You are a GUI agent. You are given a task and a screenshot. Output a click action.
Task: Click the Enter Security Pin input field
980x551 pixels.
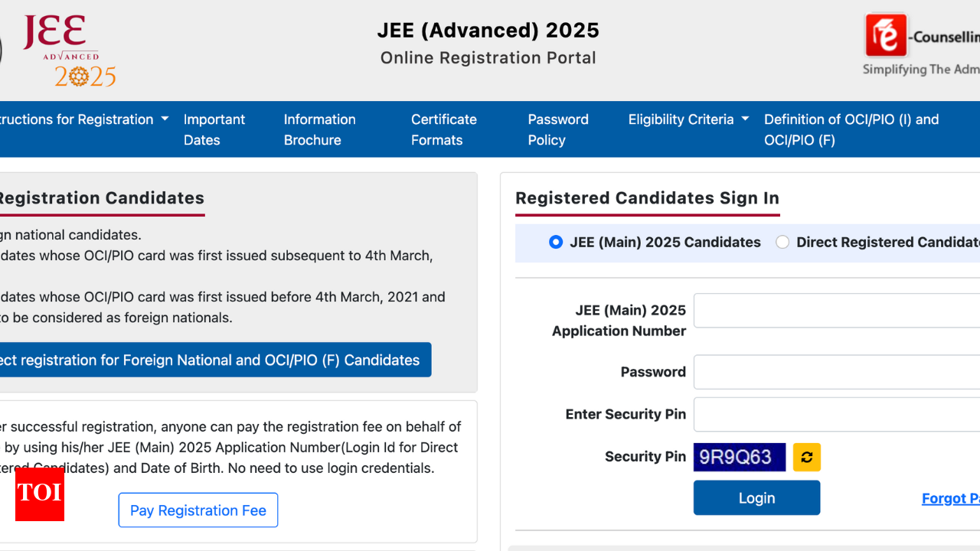(836, 414)
